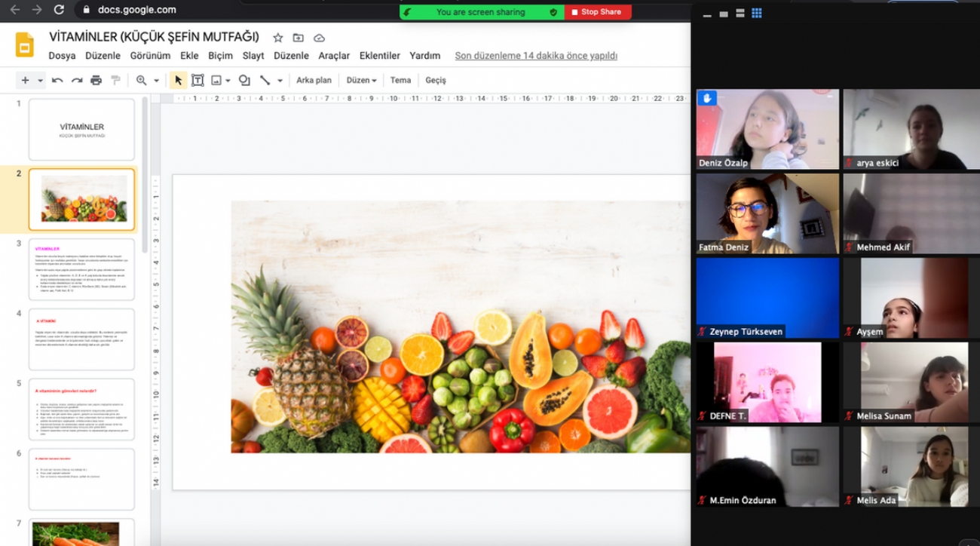Expand the insert image dropdown arrow
The height and width of the screenshot is (546, 980).
[227, 80]
